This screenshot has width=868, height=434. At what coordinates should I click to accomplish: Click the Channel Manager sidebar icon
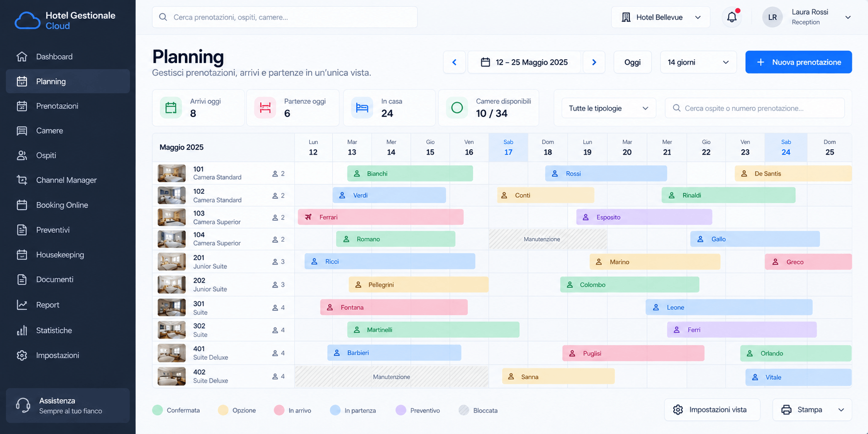pos(22,180)
